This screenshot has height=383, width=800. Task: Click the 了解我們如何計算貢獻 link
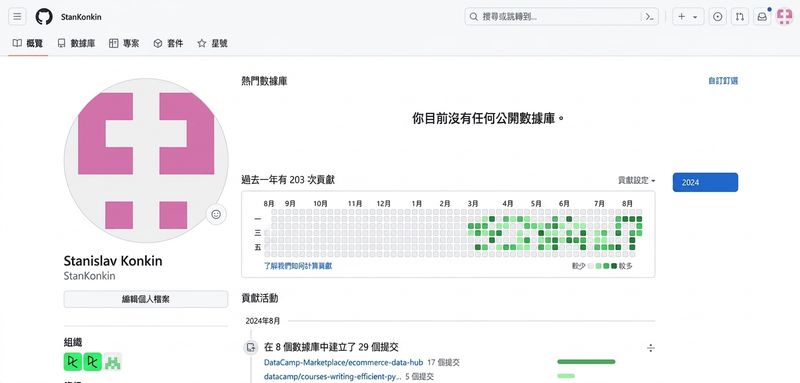298,266
